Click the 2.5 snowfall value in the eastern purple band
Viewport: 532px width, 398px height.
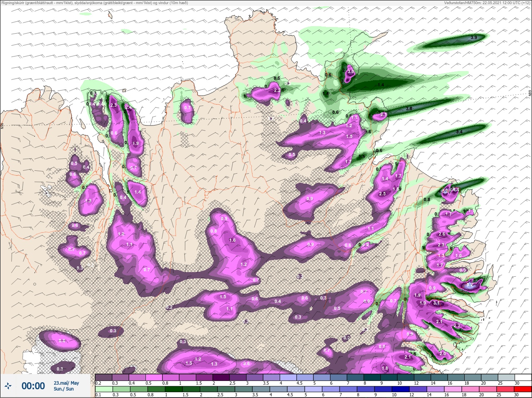382,194
